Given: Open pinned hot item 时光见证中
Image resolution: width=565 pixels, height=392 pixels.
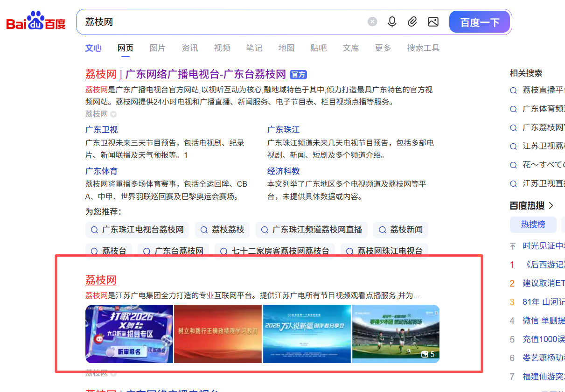Looking at the screenshot, I should point(544,246).
